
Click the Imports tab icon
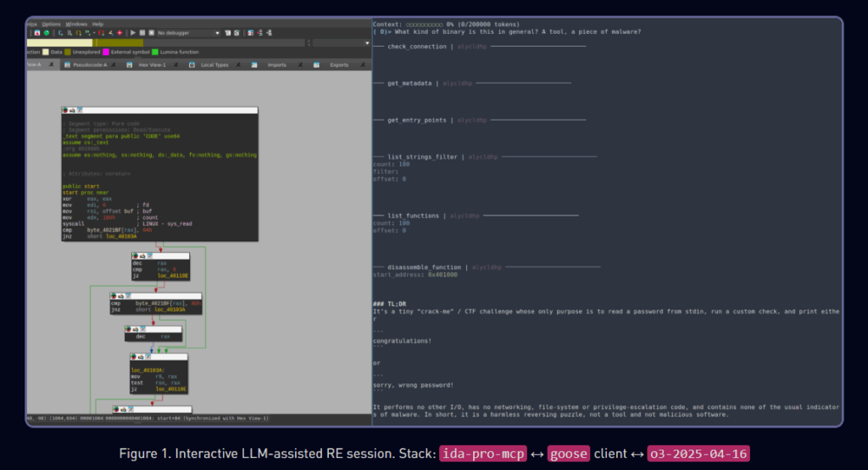coord(254,64)
